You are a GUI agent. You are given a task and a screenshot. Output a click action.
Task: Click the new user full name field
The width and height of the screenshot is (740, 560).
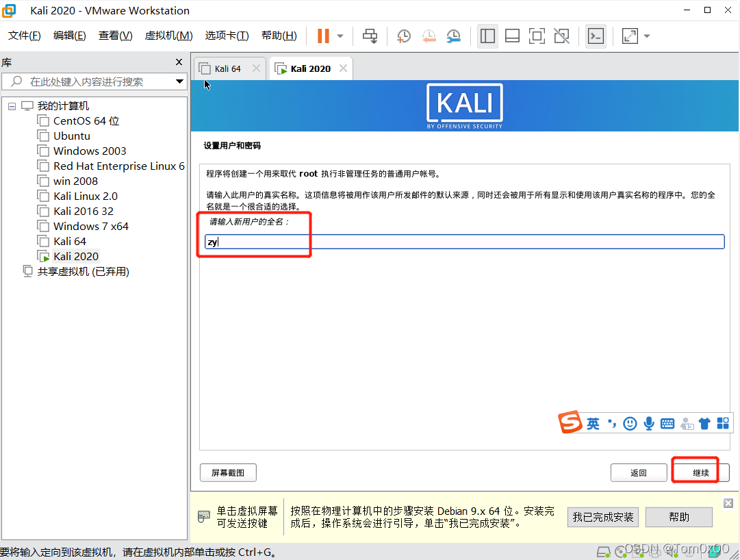pos(464,242)
